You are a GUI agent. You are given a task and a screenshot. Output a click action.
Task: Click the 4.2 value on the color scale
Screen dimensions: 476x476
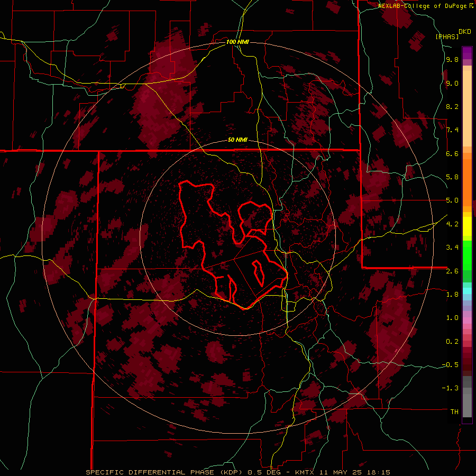click(452, 224)
